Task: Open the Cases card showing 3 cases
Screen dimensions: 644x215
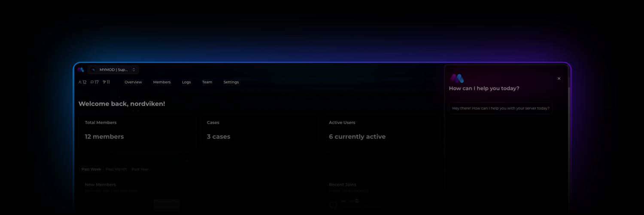Action: (259, 132)
